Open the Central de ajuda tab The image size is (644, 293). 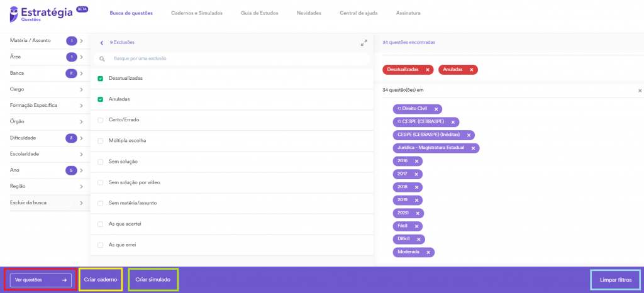[x=358, y=13]
